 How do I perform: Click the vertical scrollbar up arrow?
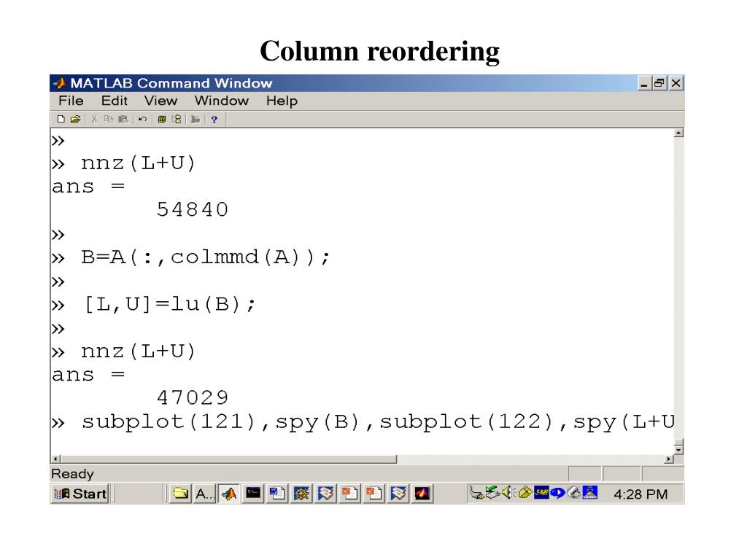(x=679, y=133)
